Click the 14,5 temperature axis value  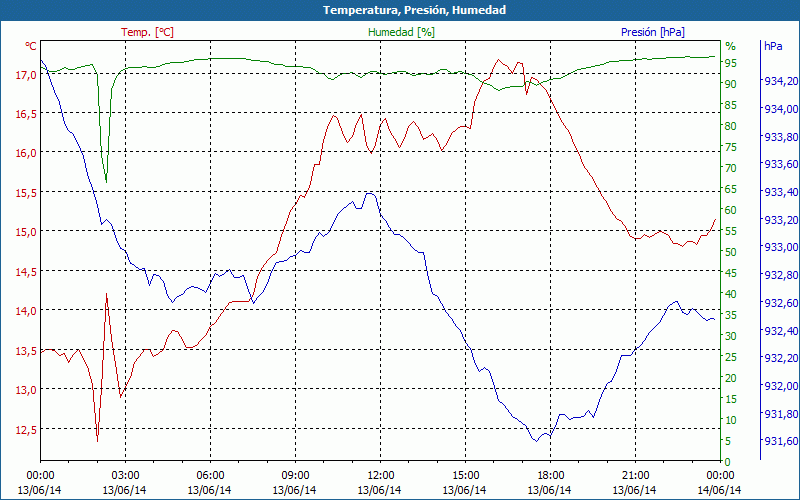[25, 272]
